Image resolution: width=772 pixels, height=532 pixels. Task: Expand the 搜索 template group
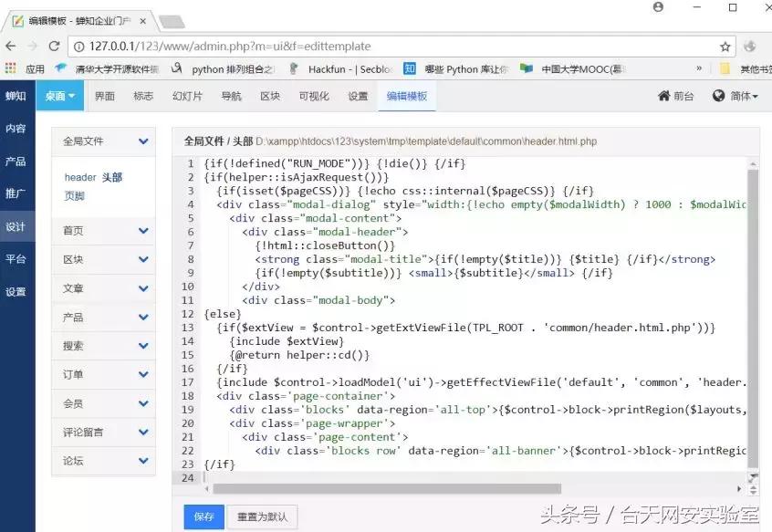pos(103,346)
